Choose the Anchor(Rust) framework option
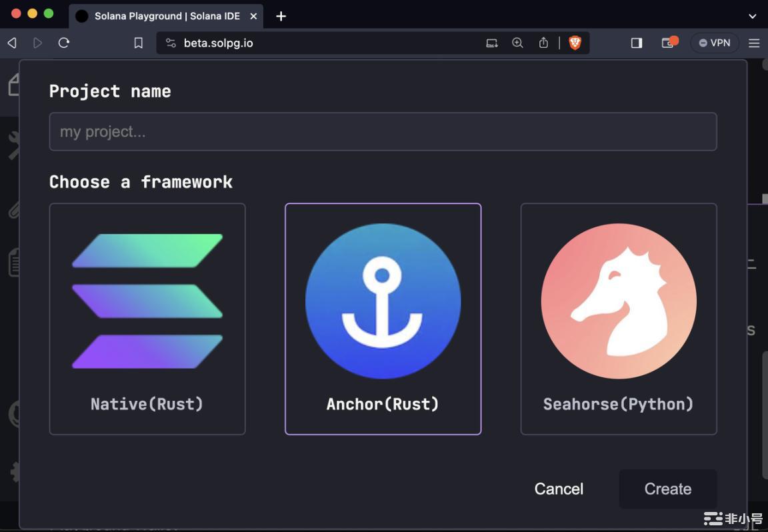768x532 pixels. tap(383, 319)
